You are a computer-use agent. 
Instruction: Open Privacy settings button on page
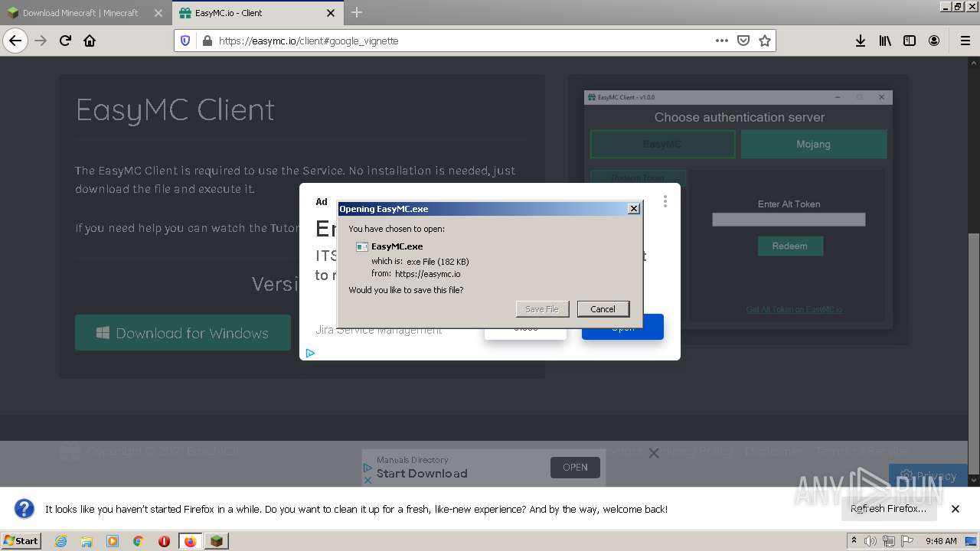pyautogui.click(x=928, y=475)
